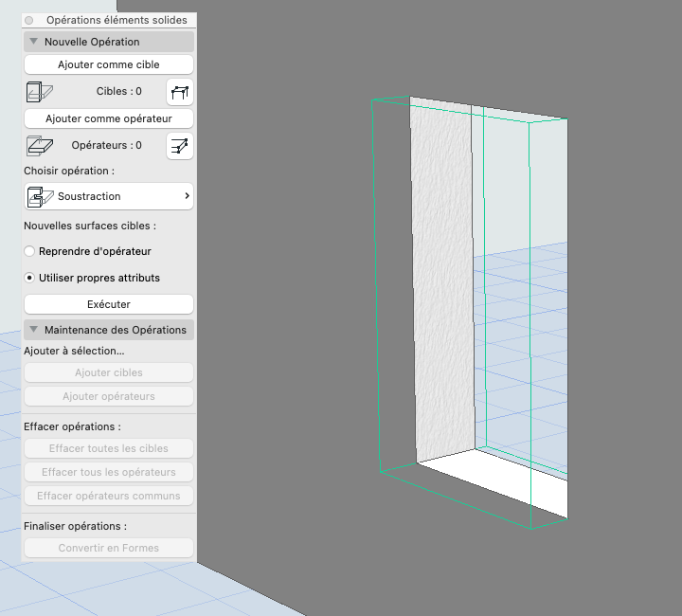Click the Ajouter comme opérateur button
The width and height of the screenshot is (682, 616).
click(x=109, y=118)
